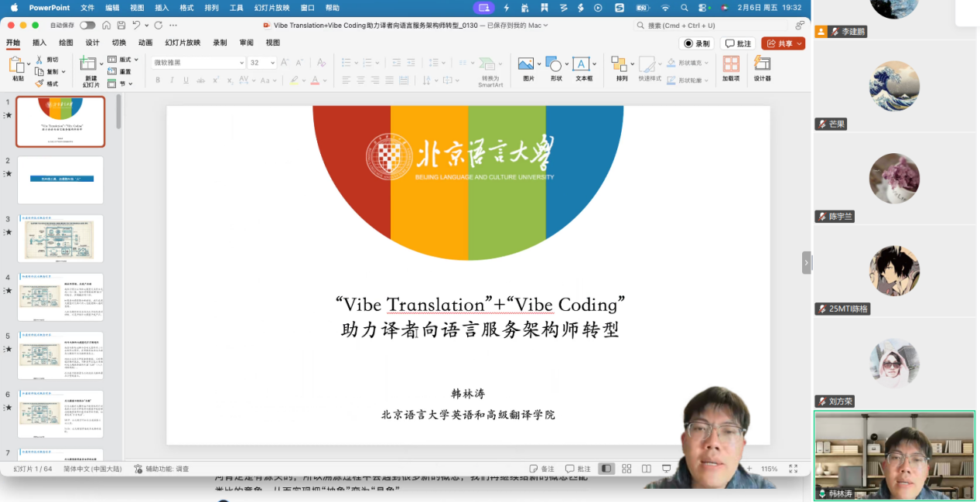This screenshot has height=502, width=980.
Task: Toggle Normal view button in status bar
Action: tap(606, 469)
